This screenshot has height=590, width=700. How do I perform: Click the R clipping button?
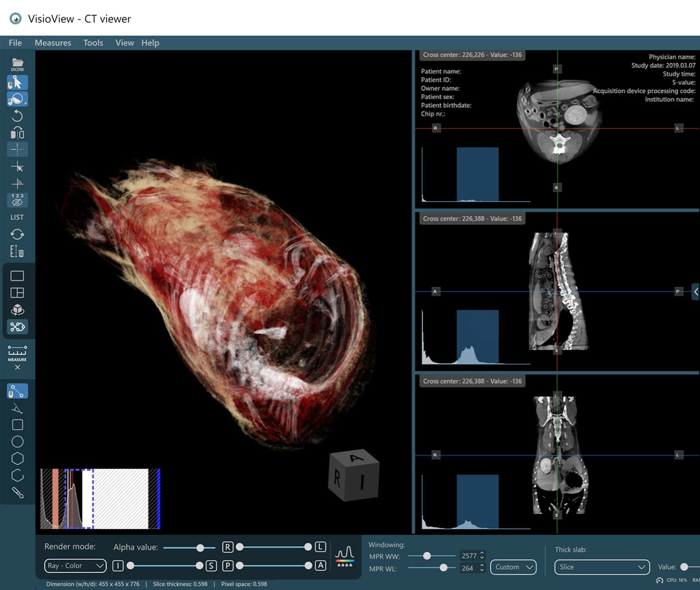tap(228, 547)
